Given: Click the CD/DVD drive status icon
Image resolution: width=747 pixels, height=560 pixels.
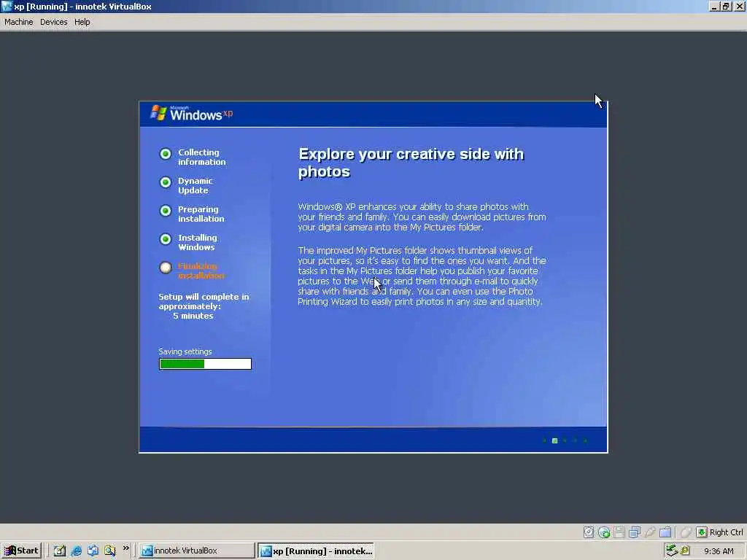Looking at the screenshot, I should point(604,532).
